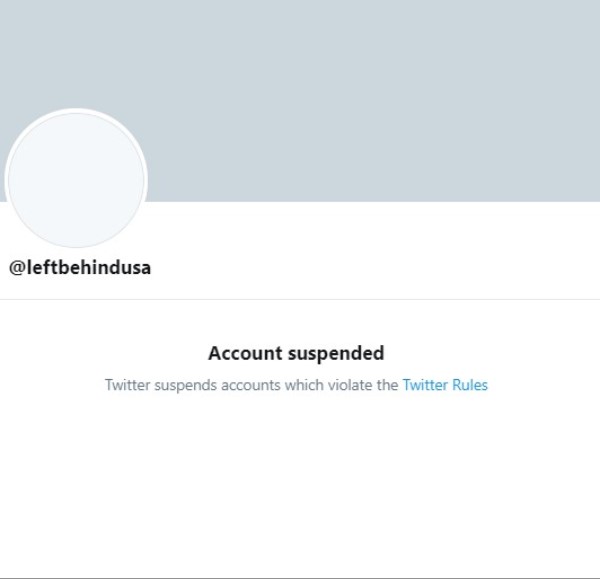
Task: Click the Account suspended heading
Action: pos(296,353)
